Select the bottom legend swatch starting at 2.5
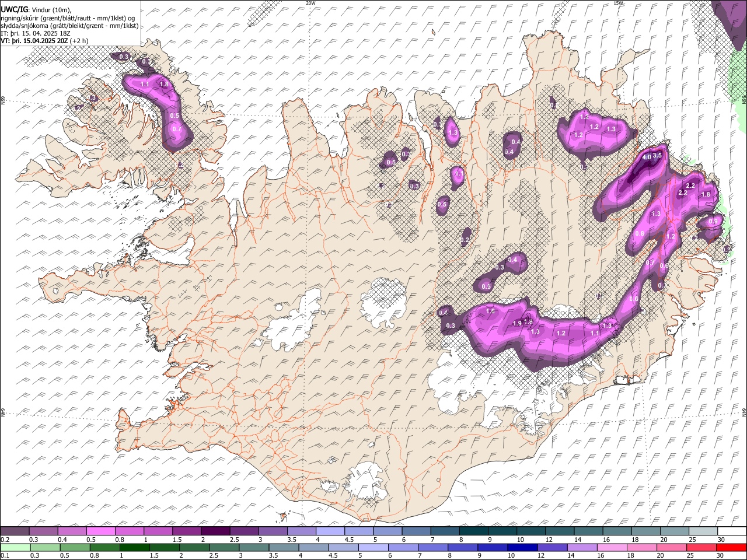The image size is (747, 560). (224, 547)
